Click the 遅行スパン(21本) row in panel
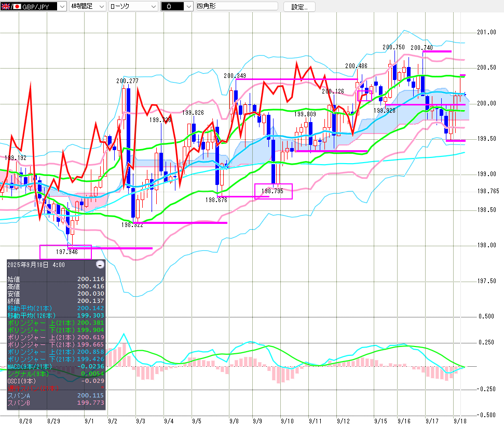Viewport: 504px width, 426px height. coord(54,388)
